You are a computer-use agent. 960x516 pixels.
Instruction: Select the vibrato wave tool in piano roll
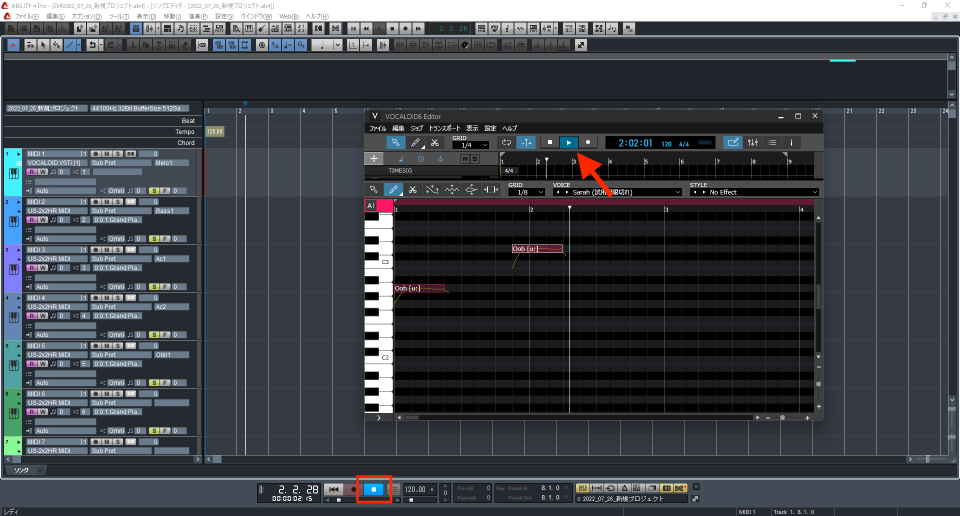click(x=452, y=190)
